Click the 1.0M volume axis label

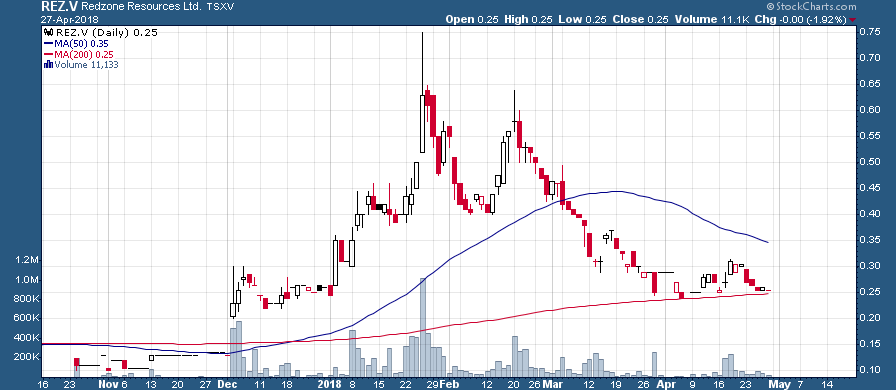pyautogui.click(x=27, y=280)
